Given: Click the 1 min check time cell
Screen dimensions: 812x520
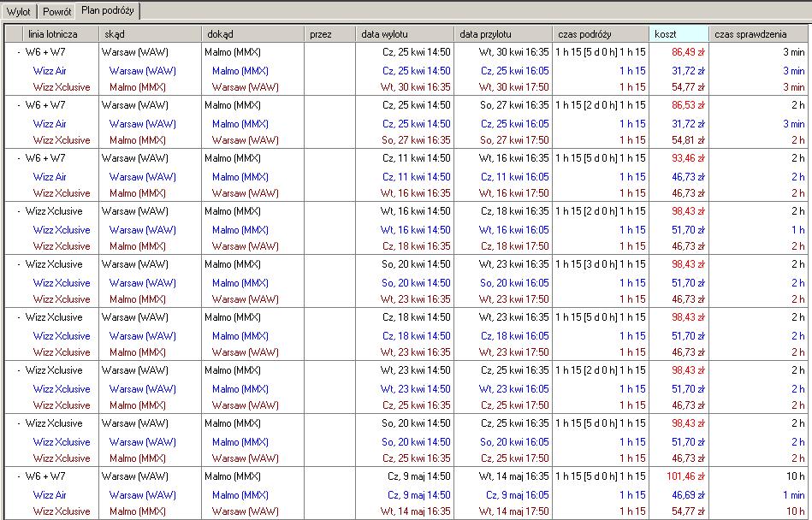Looking at the screenshot, I should [x=794, y=495].
